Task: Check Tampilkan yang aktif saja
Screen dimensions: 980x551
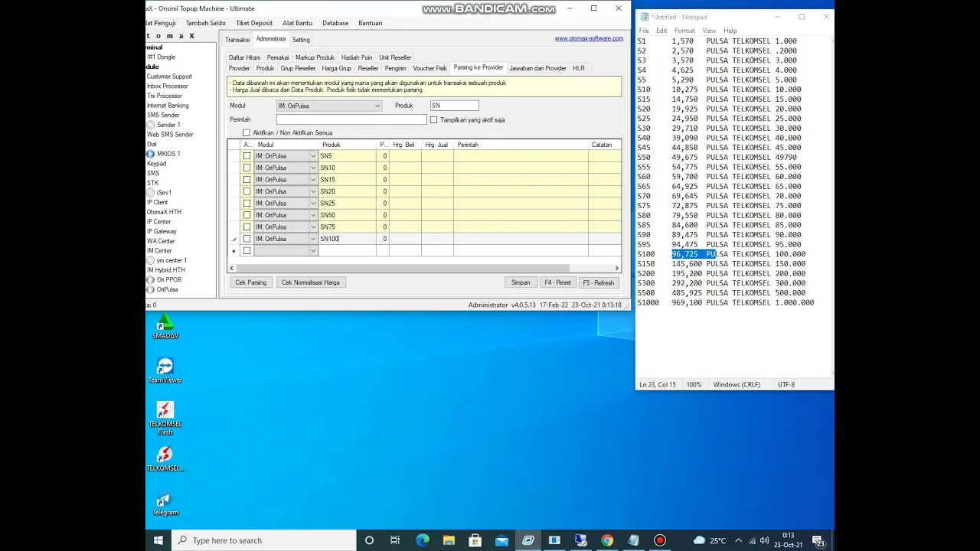Action: point(434,120)
